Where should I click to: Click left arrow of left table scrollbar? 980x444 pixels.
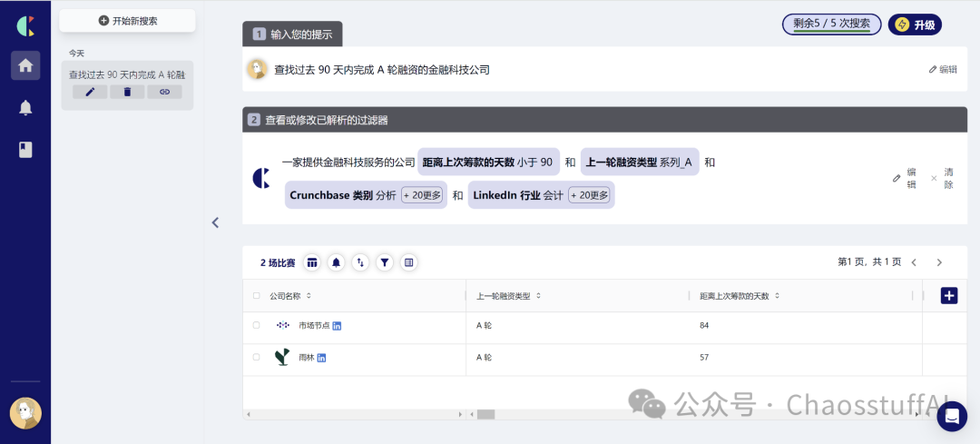coord(248,414)
